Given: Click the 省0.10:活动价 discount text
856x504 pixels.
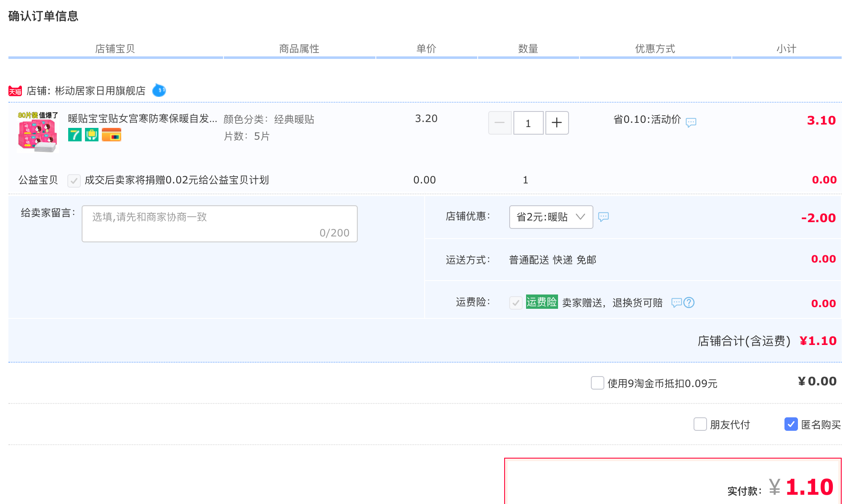Looking at the screenshot, I should tap(647, 119).
